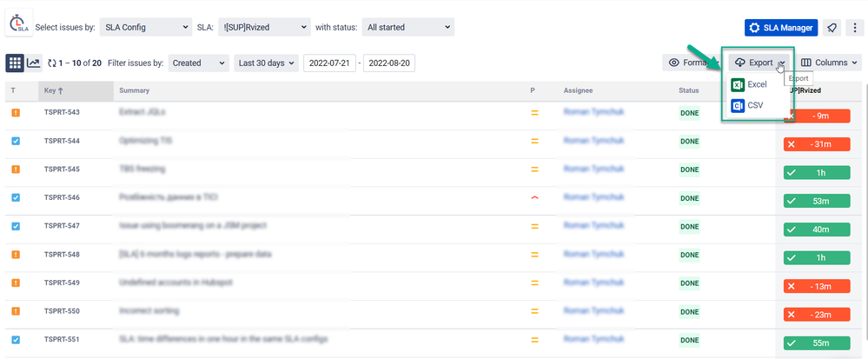
Task: Click bug type icon for TSPRT-549
Action: pos(16,283)
